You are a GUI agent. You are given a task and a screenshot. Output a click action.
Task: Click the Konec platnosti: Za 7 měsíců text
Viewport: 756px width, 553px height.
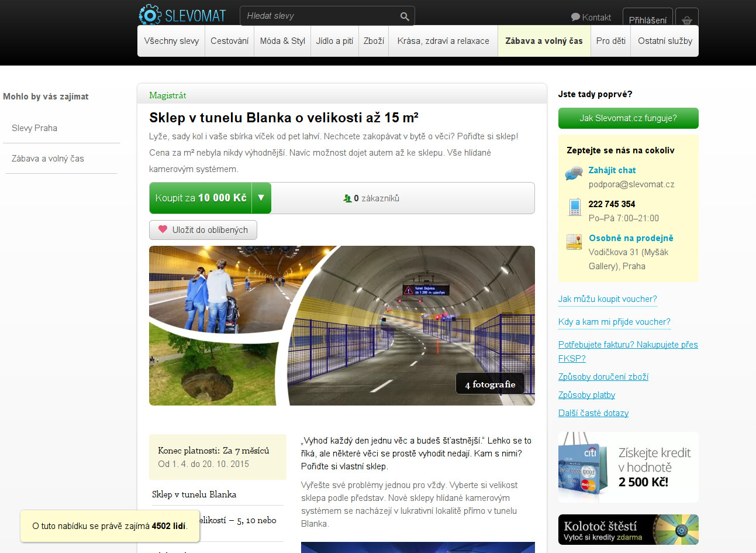213,451
